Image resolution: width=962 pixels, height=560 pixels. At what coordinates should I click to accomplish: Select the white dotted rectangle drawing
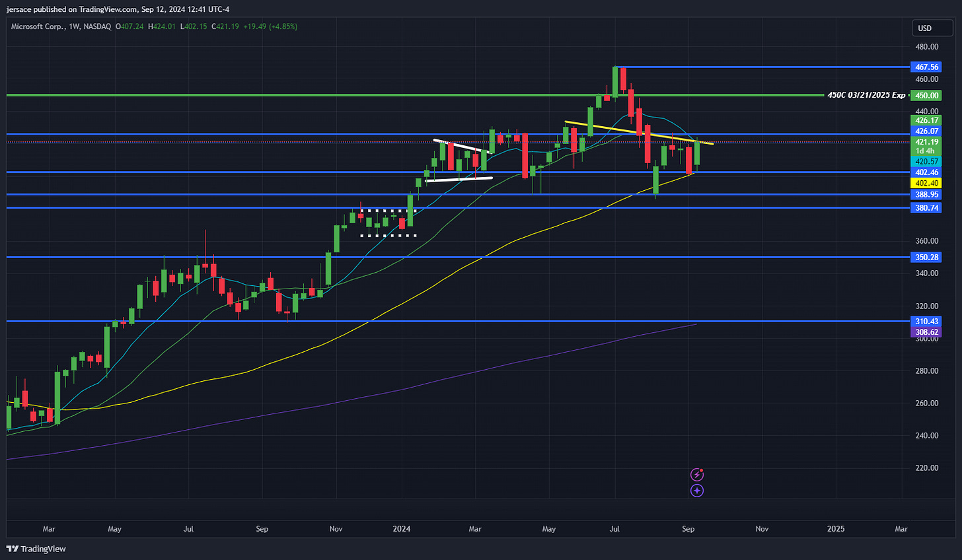click(388, 223)
